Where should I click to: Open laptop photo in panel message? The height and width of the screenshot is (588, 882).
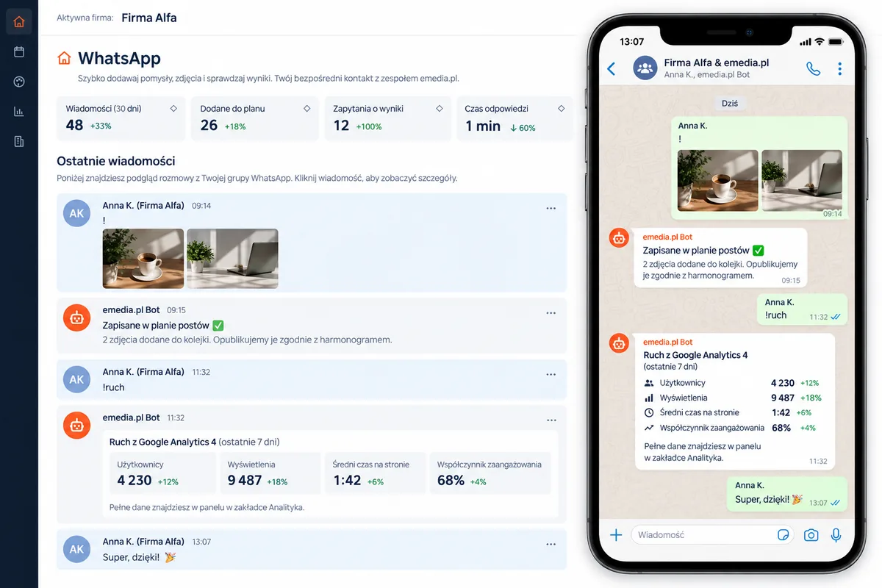[232, 258]
